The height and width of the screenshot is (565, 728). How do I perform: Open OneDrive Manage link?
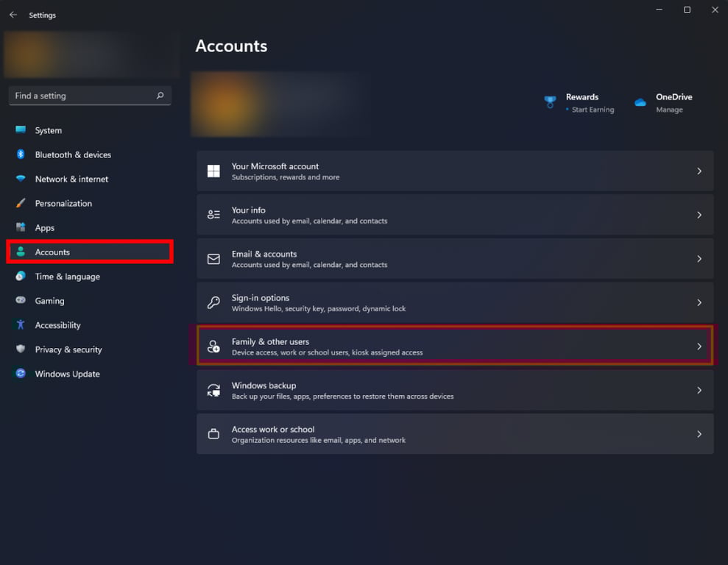click(669, 109)
